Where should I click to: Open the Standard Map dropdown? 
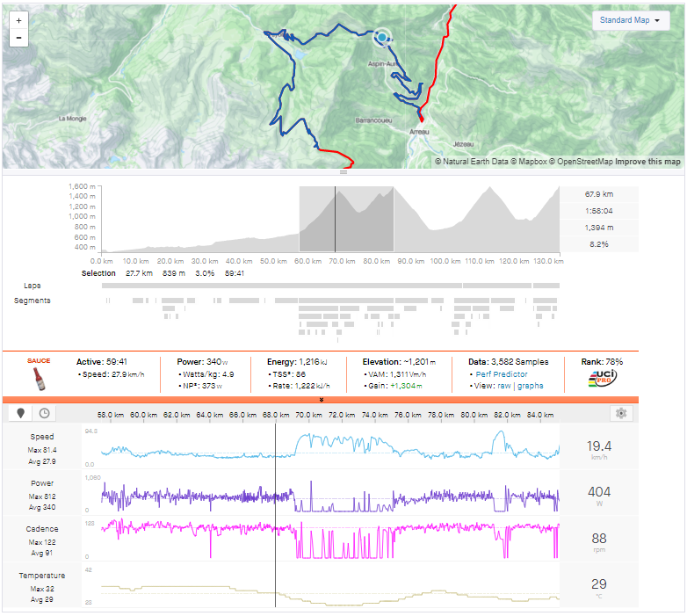point(631,21)
